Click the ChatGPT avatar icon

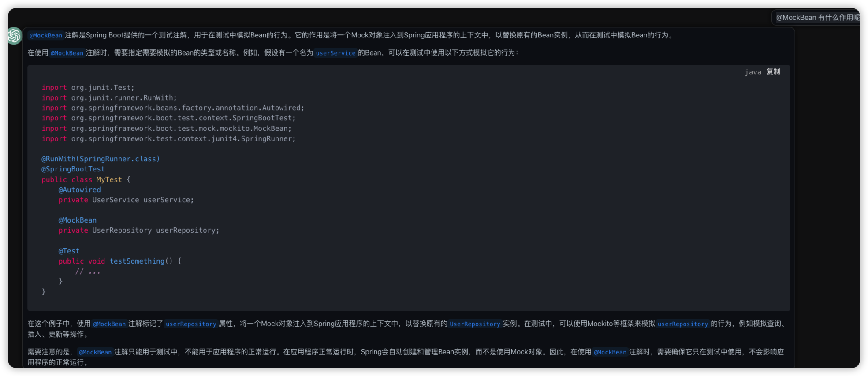point(15,36)
